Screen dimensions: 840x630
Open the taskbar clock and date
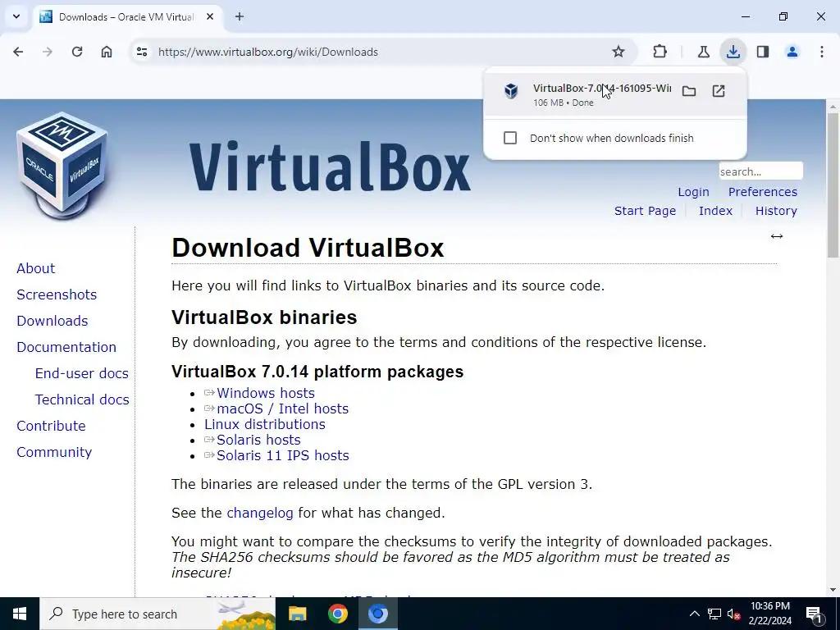[x=769, y=614]
